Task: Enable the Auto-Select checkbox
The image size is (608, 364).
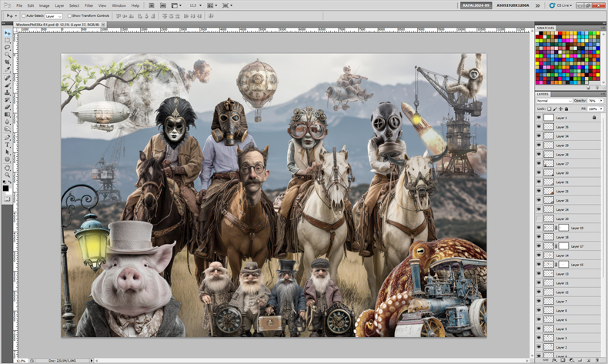Action: [23, 16]
